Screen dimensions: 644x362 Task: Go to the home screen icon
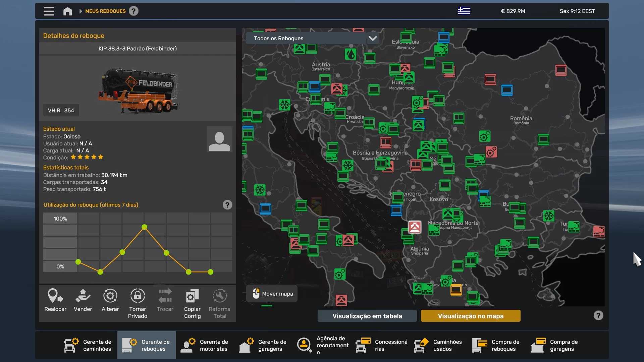coord(67,11)
